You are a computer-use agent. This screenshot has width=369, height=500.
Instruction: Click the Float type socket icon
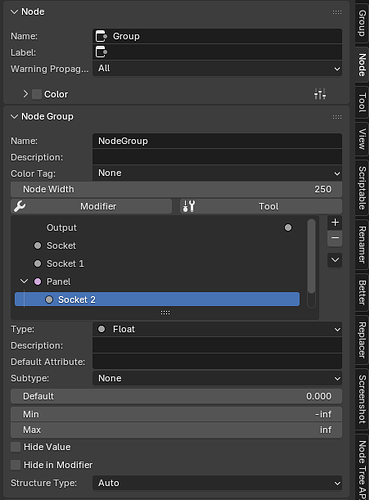coord(102,329)
